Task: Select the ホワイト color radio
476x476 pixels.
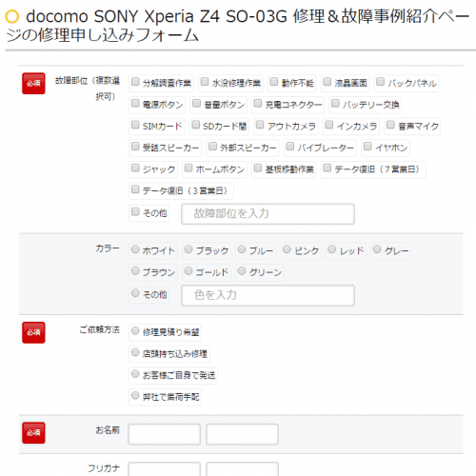Action: 135,249
